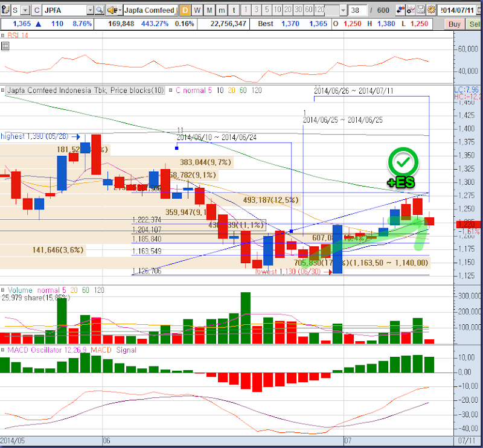
Task: Click the 2014/06/10 ~ 2014/06/24 range label
Action: (x=217, y=138)
